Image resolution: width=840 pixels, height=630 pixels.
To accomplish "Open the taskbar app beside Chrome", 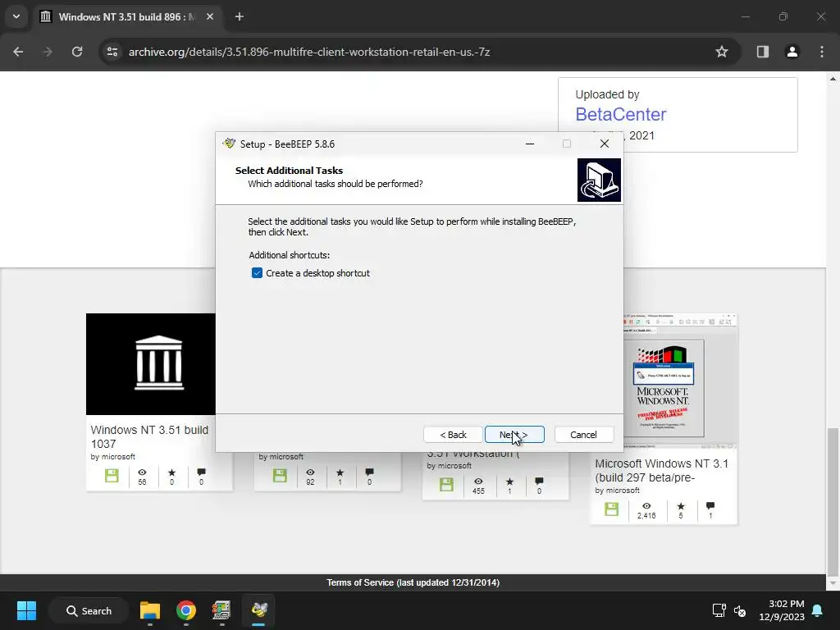I will pos(221,610).
